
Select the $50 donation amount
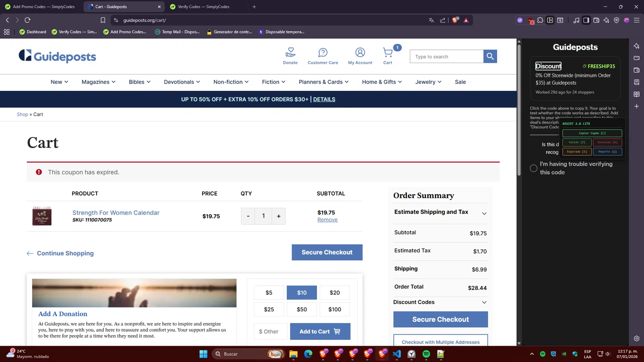[x=302, y=309]
